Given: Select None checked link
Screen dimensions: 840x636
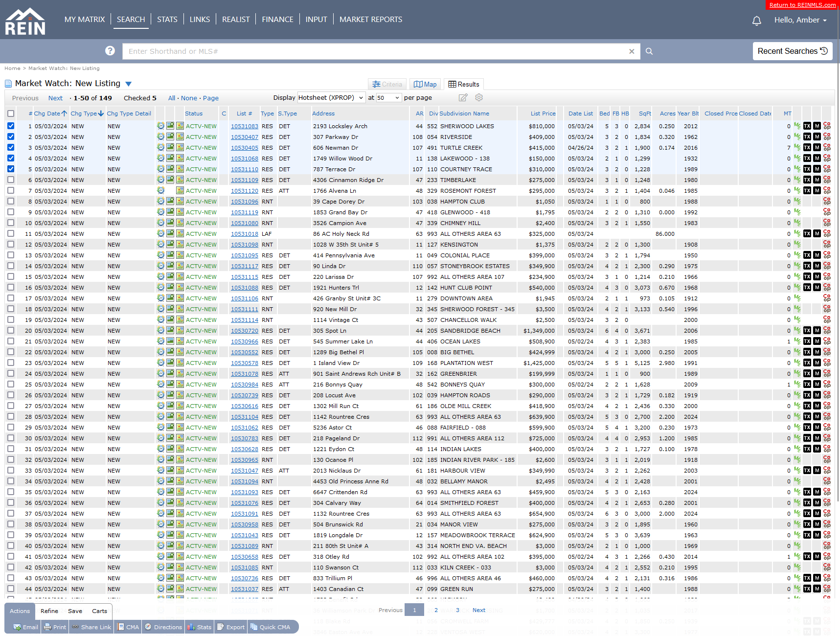Looking at the screenshot, I should point(189,98).
